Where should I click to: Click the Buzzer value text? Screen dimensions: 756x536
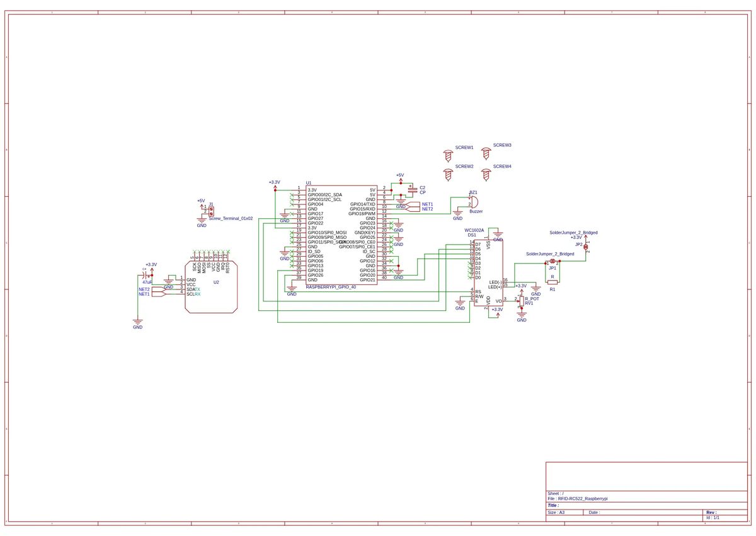point(476,211)
